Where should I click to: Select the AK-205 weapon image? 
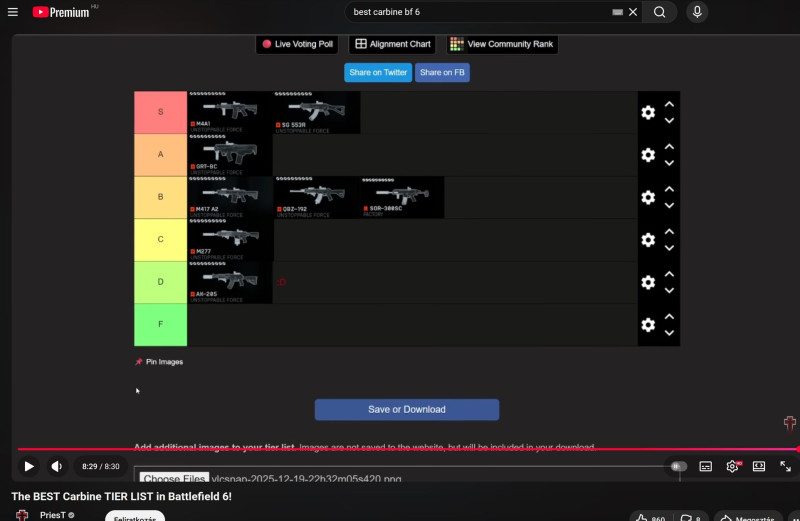pos(230,282)
